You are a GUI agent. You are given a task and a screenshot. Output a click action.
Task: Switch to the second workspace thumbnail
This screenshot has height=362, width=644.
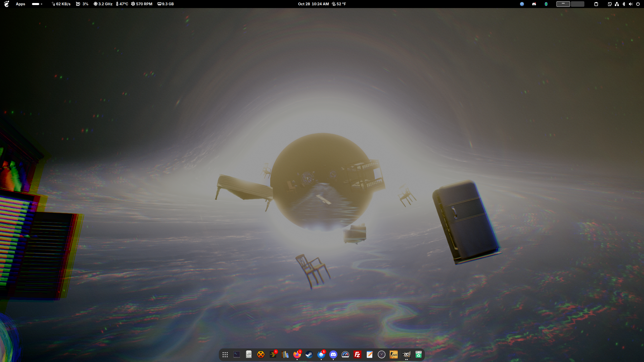click(x=577, y=4)
